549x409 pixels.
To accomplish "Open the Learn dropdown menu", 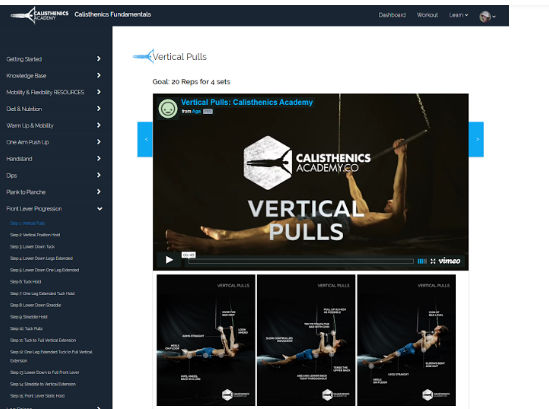I will click(x=458, y=15).
